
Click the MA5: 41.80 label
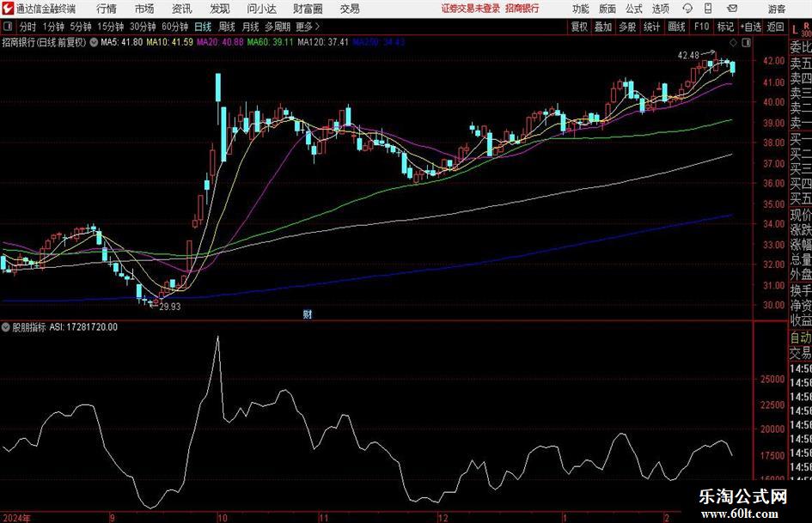click(x=121, y=42)
